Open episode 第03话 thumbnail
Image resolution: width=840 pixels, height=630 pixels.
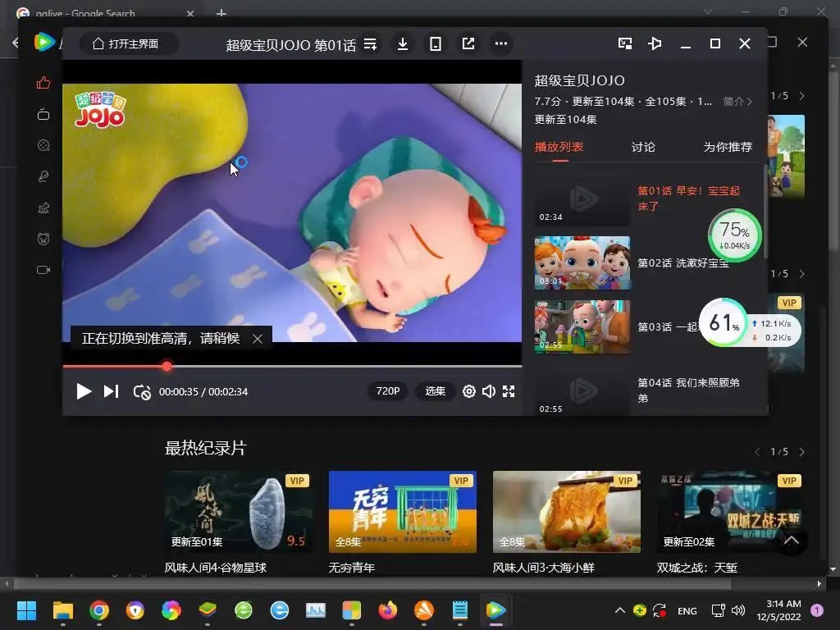(x=582, y=326)
